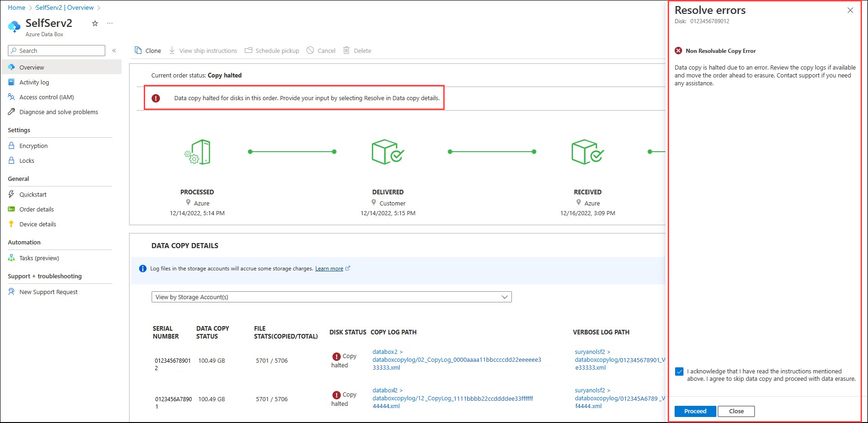
Task: Toggle the acknowledge instructions checkbox
Action: pos(679,372)
